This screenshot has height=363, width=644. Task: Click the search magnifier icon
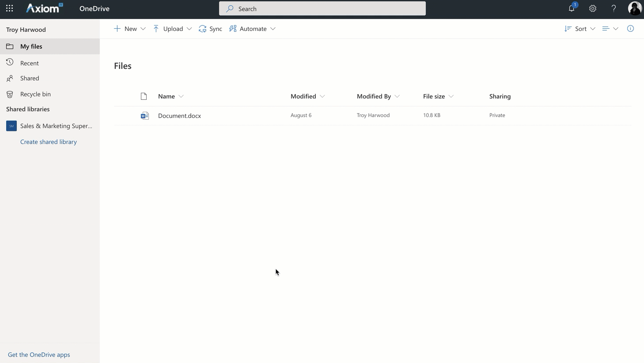coord(230,8)
